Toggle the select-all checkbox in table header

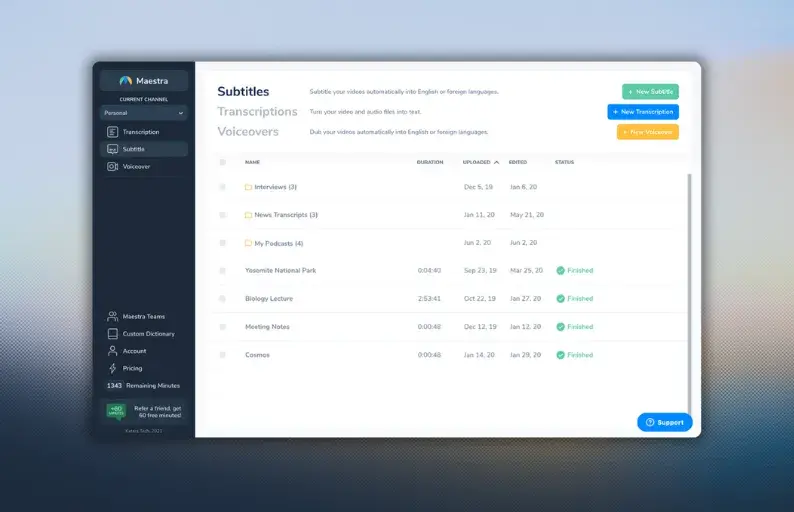click(223, 162)
